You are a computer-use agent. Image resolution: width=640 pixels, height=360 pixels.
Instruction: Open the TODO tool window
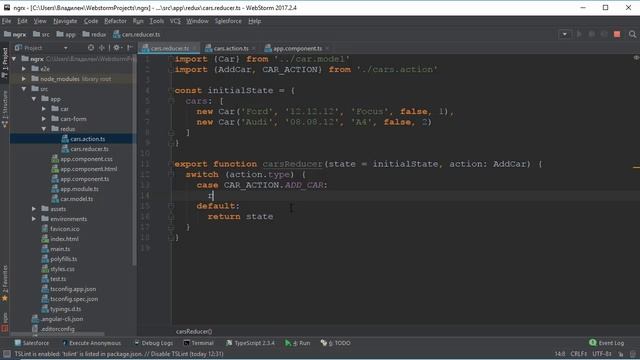tap(335, 343)
